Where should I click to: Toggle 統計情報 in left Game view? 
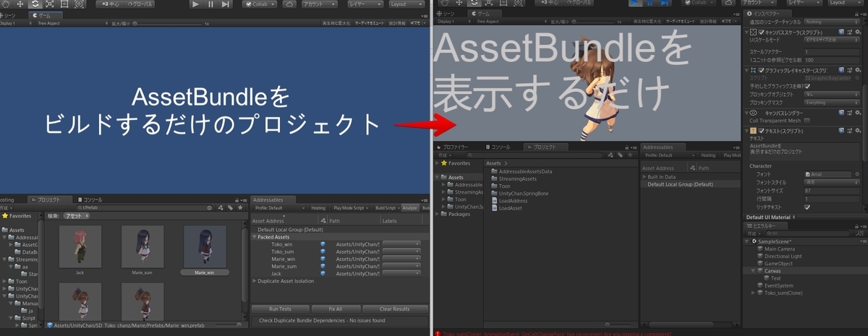pyautogui.click(x=396, y=23)
